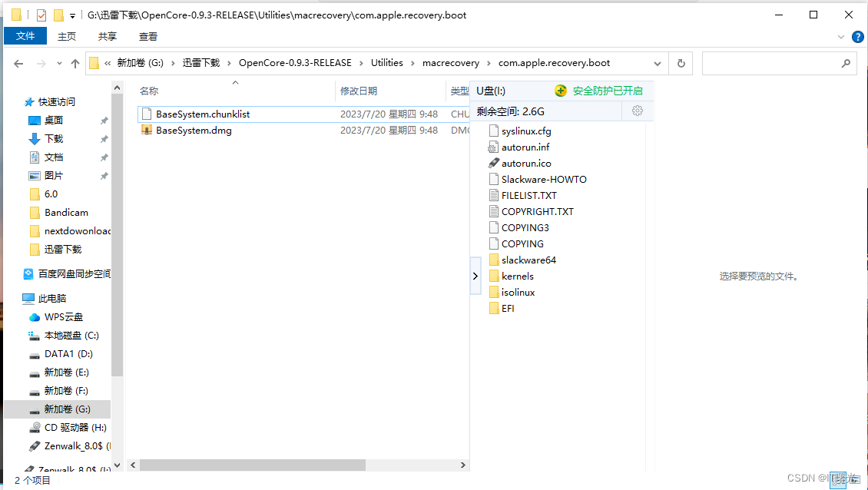868x490 pixels.
Task: Open 文档 in the navigation pane
Action: click(54, 157)
